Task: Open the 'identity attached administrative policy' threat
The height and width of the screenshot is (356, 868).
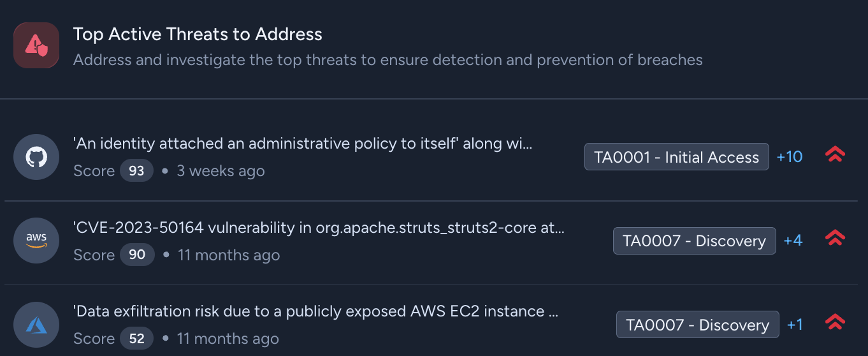Action: 303,144
